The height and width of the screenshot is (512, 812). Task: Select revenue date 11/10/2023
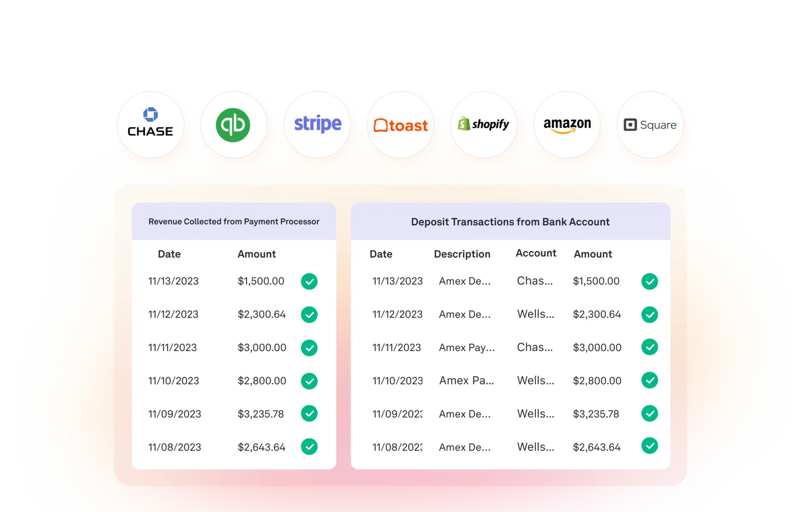pyautogui.click(x=173, y=381)
